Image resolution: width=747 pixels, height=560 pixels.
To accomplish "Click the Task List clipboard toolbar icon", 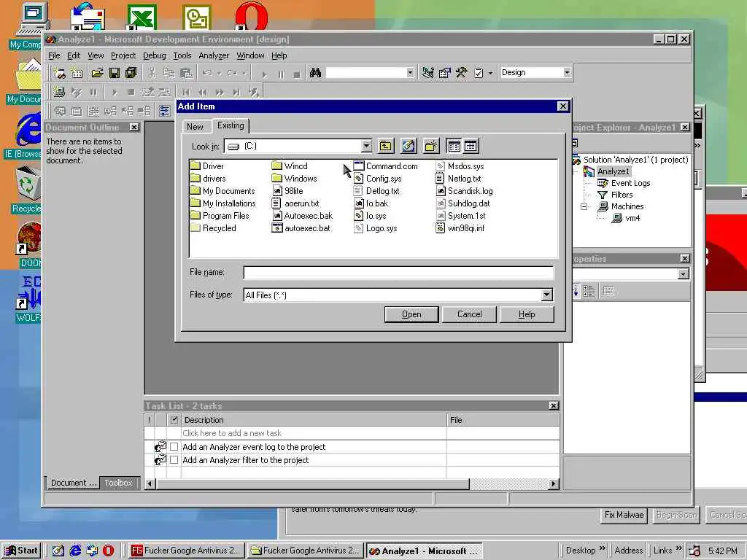I will (479, 73).
